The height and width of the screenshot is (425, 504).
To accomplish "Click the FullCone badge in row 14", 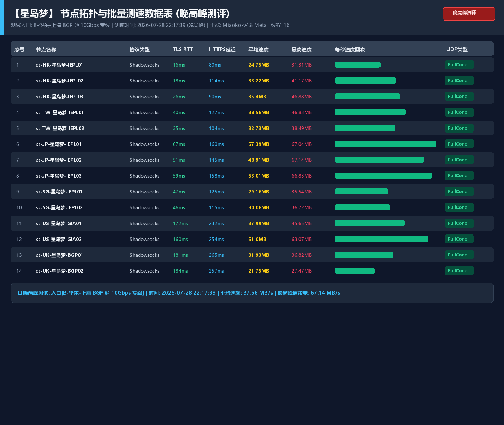I will click(459, 271).
